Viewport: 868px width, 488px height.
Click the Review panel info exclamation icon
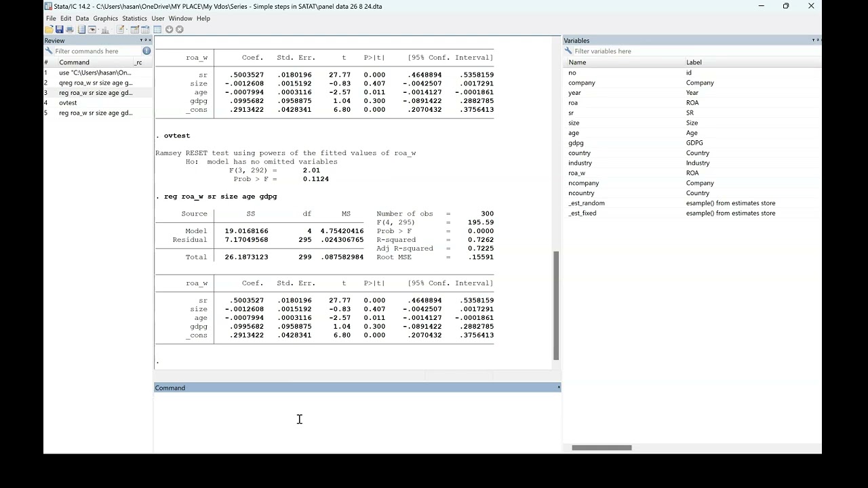click(x=146, y=51)
